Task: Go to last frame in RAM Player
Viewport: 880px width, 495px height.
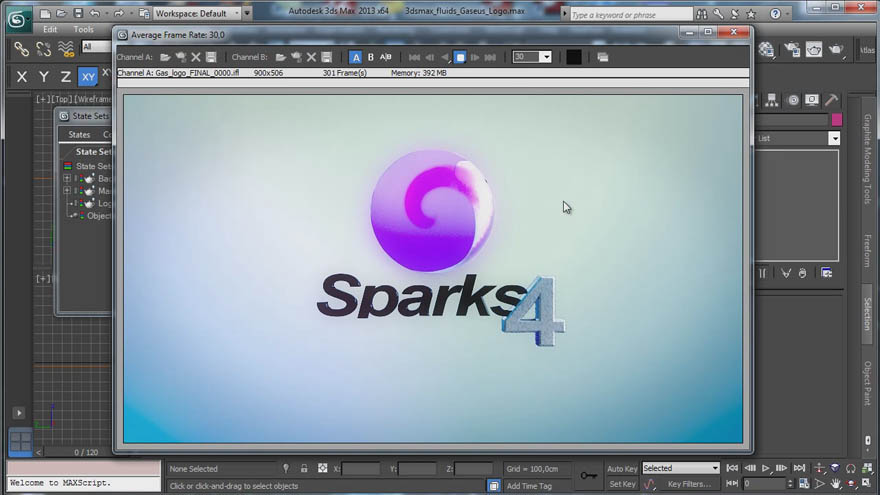Action: point(490,57)
